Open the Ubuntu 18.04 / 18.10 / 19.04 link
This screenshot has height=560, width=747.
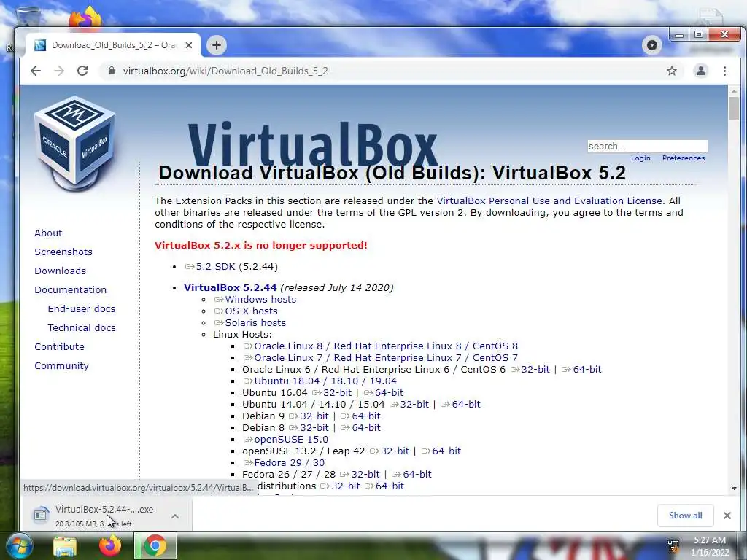pyautogui.click(x=320, y=381)
